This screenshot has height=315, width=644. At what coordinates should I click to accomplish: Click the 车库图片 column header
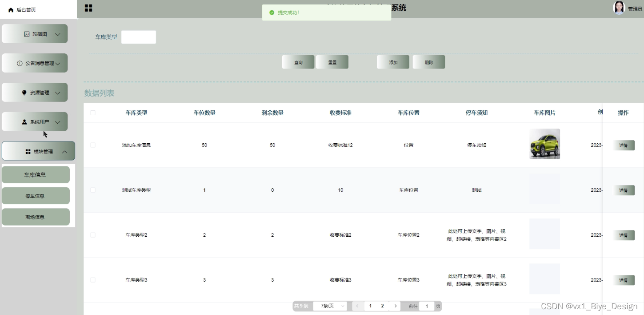click(544, 113)
